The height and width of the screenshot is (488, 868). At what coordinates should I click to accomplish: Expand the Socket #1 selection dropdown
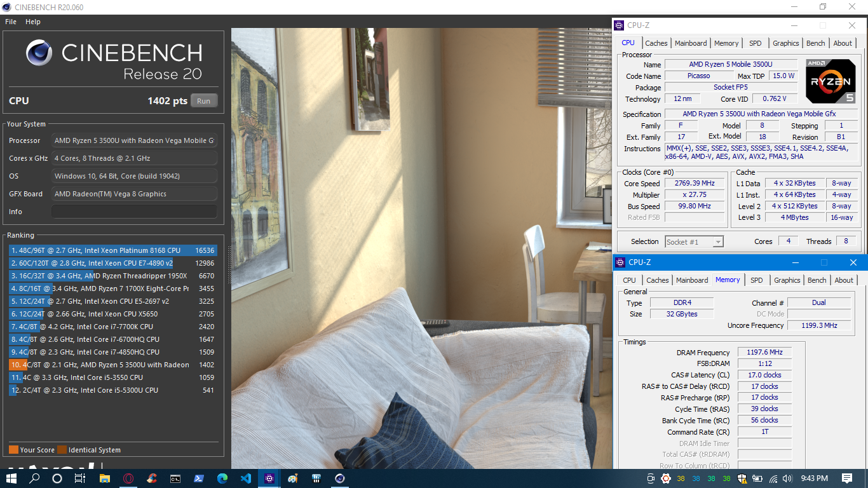pos(694,241)
